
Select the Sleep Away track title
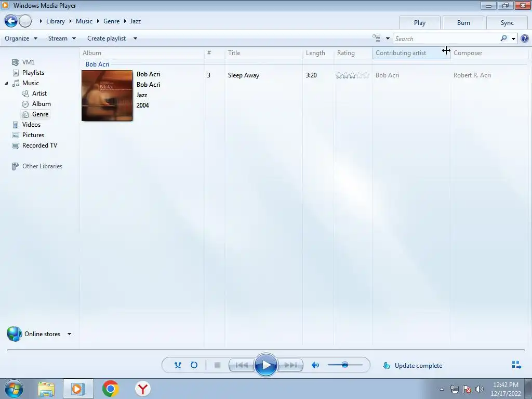(244, 75)
